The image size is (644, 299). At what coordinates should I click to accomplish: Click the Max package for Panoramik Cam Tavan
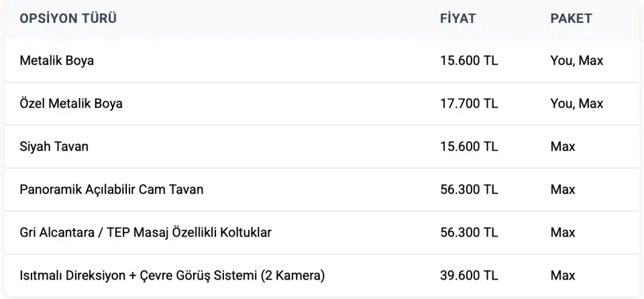point(563,190)
